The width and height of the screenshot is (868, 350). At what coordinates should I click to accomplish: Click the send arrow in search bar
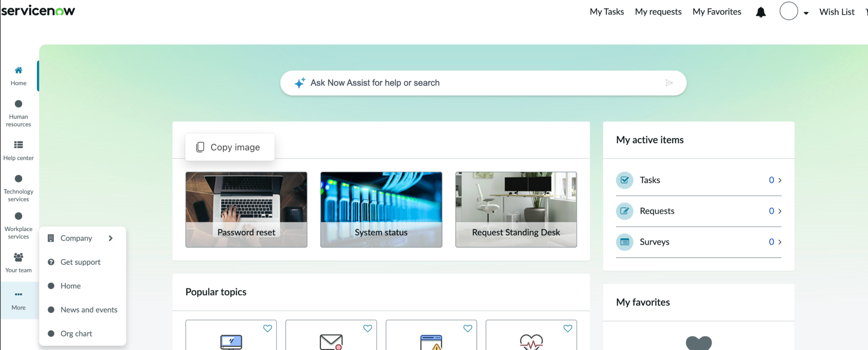(669, 83)
